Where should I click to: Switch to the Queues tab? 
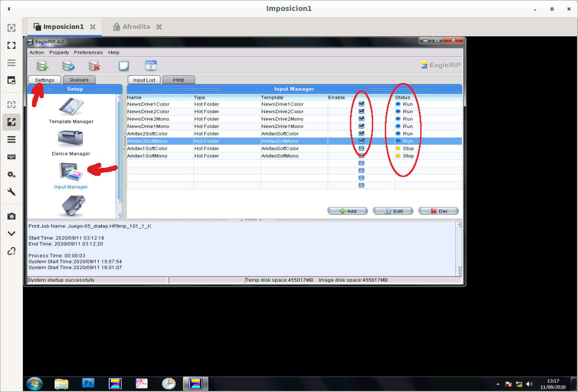coord(79,80)
